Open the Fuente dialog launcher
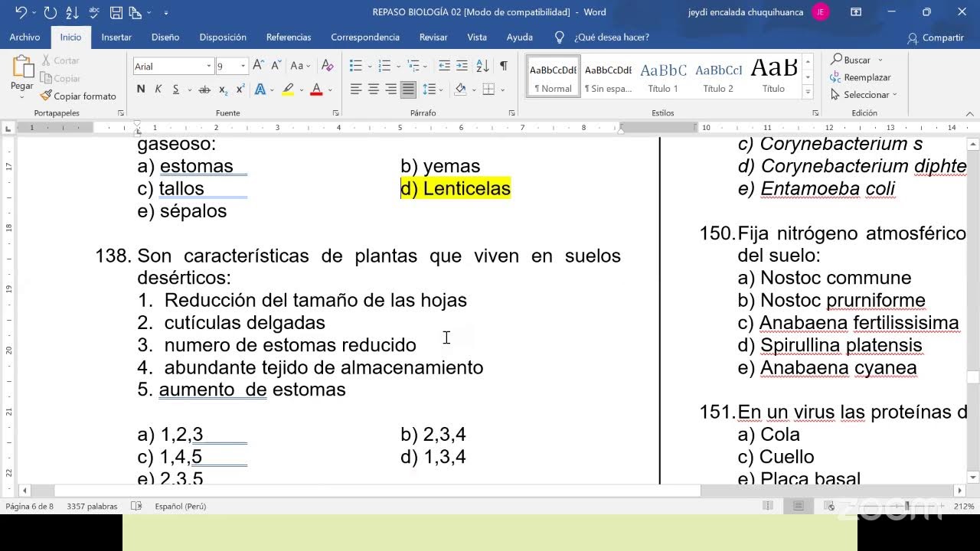The height and width of the screenshot is (551, 980). point(335,113)
